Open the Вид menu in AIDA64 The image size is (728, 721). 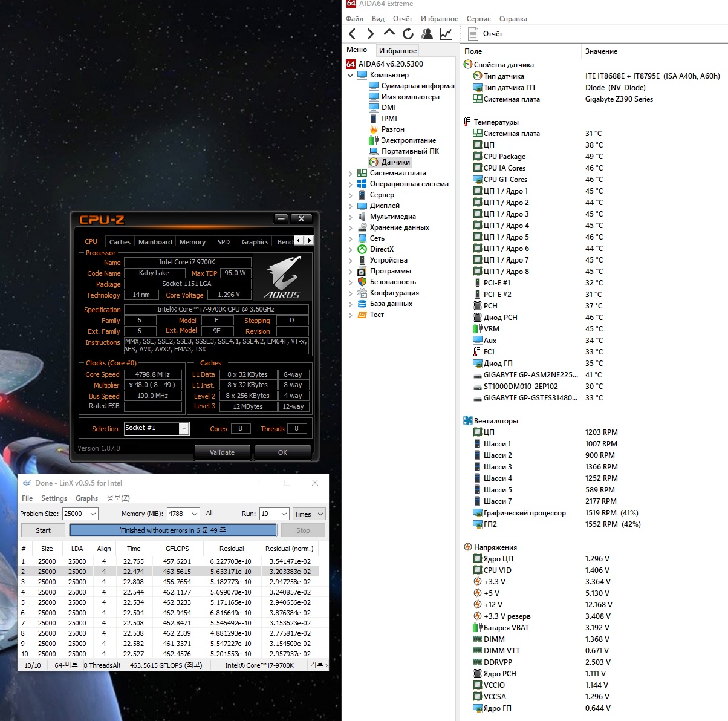tap(378, 19)
